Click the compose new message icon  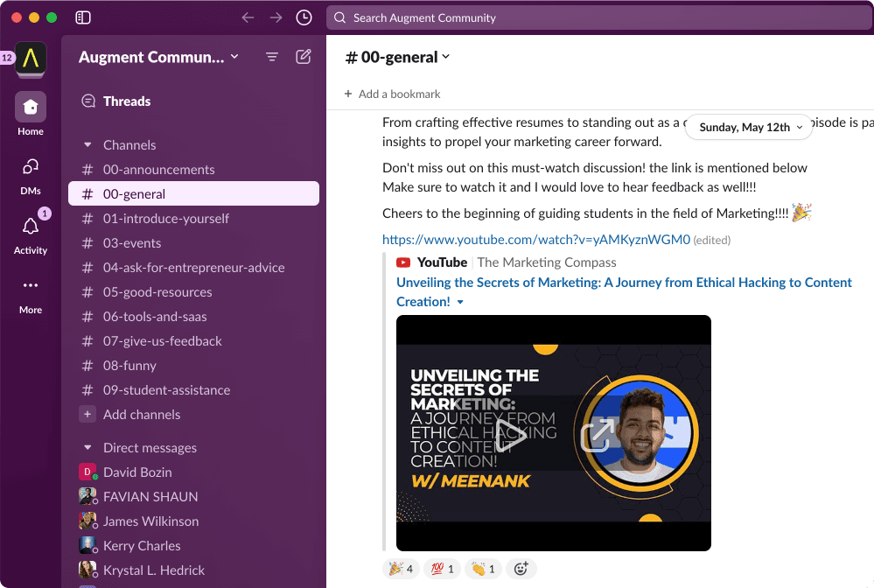(x=304, y=57)
